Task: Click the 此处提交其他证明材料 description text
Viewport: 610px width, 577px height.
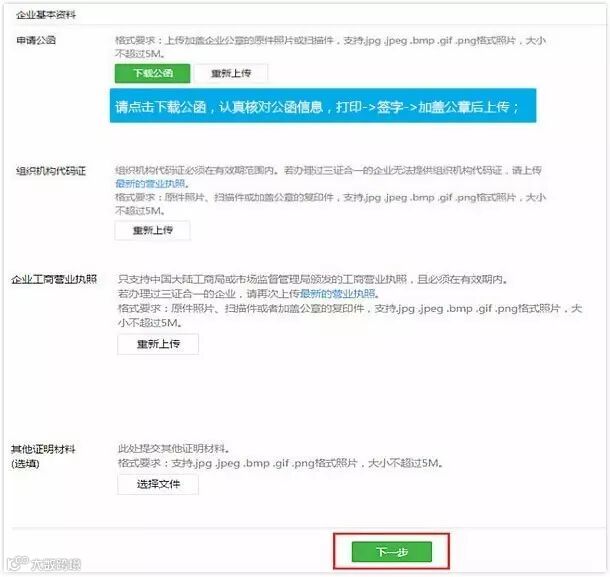Action: (174, 449)
